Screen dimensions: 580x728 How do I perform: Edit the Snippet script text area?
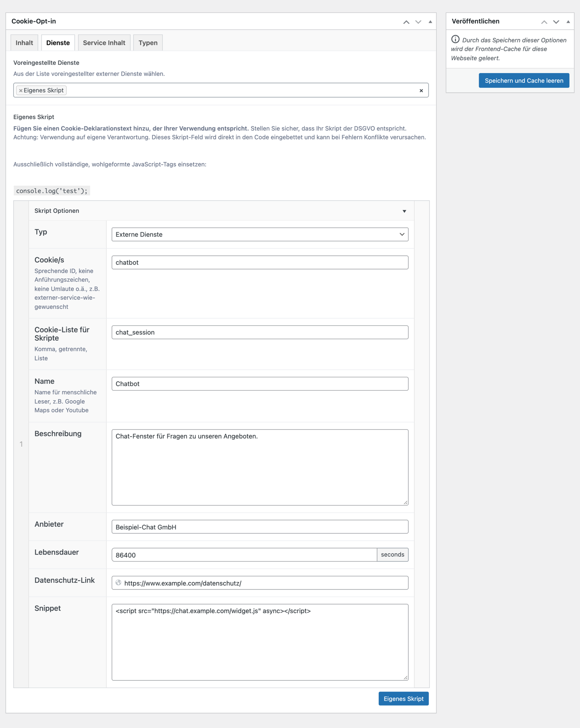pos(260,642)
